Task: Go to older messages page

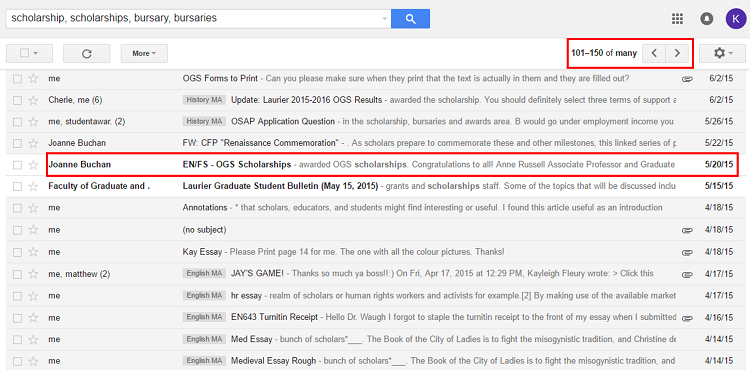Action: [677, 54]
